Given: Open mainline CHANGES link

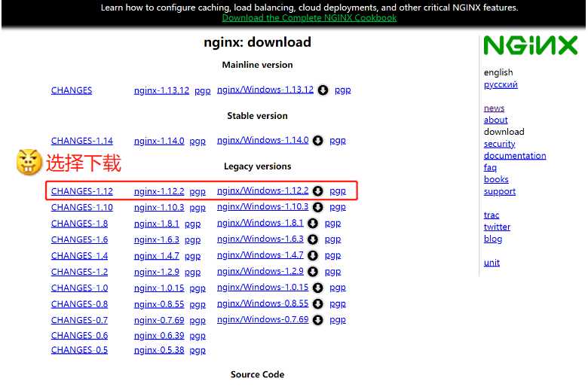Looking at the screenshot, I should (72, 90).
